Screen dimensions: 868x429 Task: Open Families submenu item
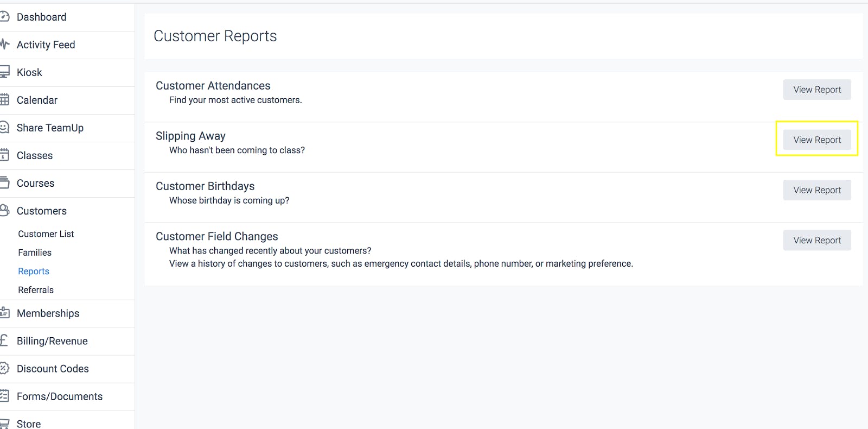coord(35,253)
